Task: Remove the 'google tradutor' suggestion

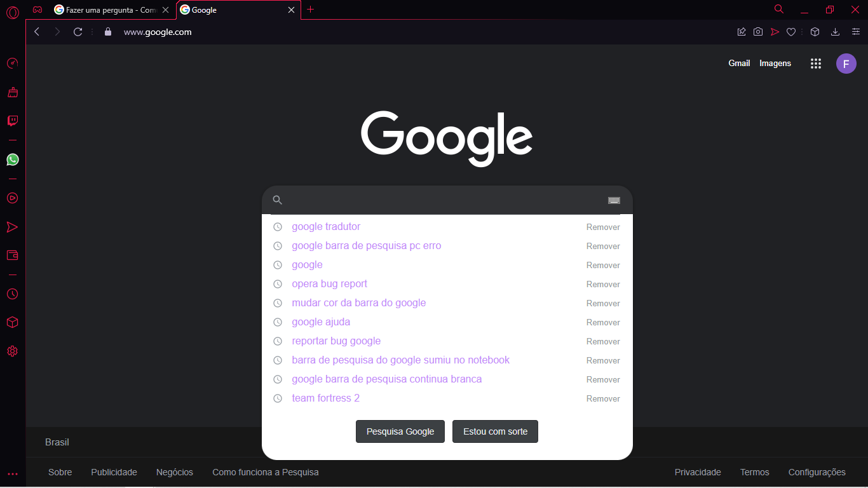Action: (603, 227)
